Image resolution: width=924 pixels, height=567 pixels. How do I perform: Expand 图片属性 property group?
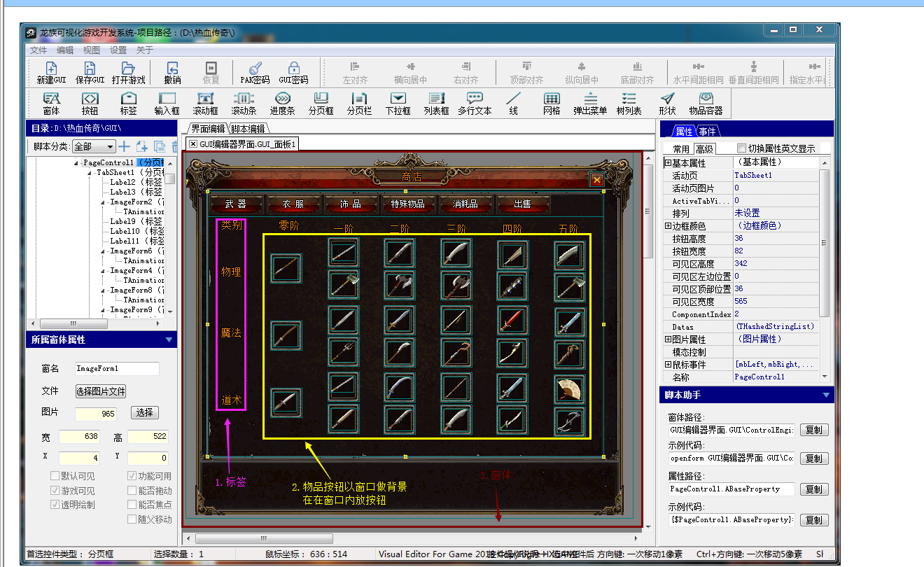click(x=668, y=339)
